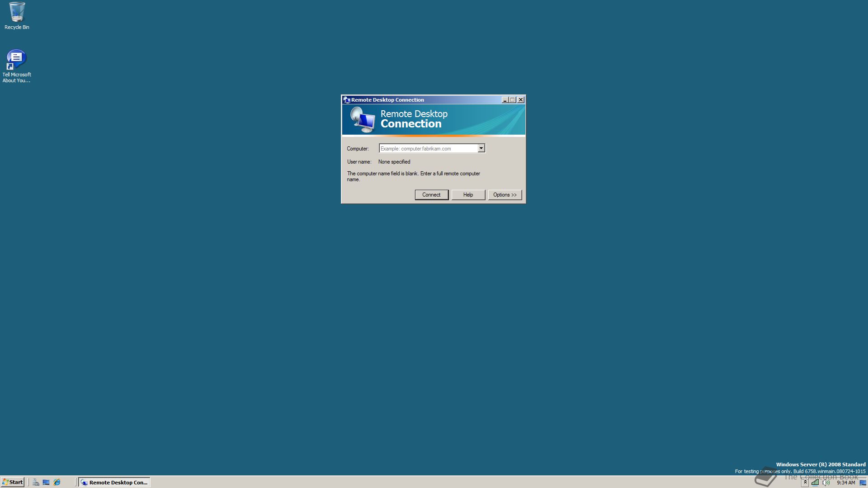868x488 pixels.
Task: Click the Connect button
Action: (x=431, y=195)
